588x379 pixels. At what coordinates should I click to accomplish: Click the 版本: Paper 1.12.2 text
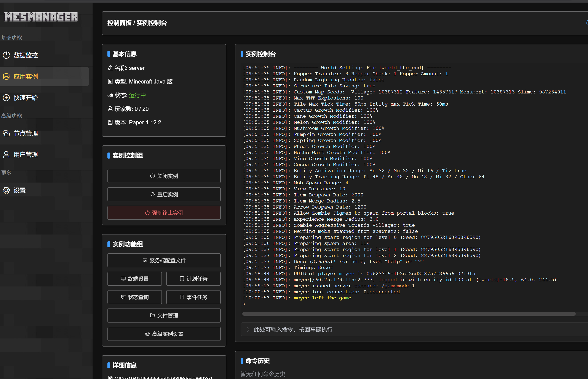tap(138, 122)
